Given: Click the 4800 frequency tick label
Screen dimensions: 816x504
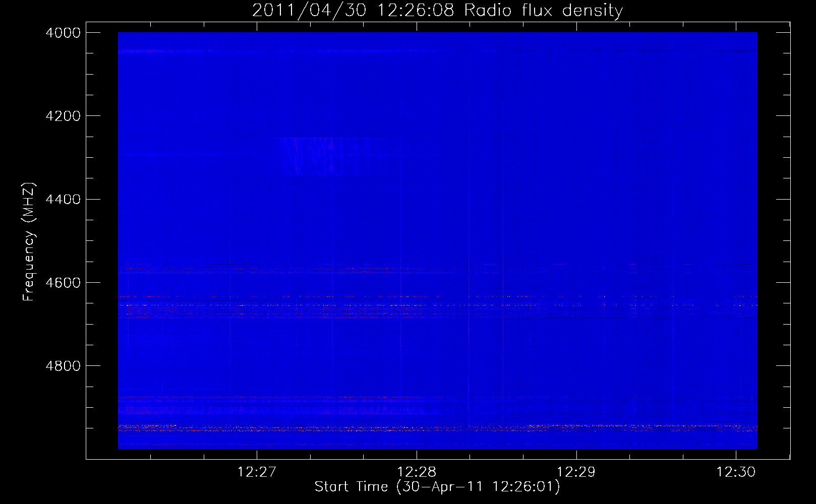Looking at the screenshot, I should (x=63, y=366).
